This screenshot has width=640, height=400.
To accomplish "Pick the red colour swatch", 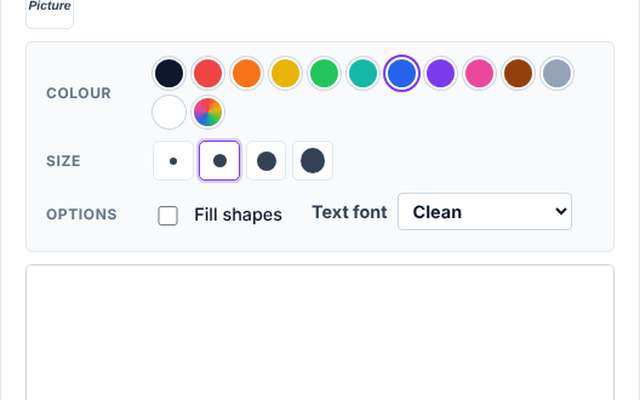I will coord(208,73).
